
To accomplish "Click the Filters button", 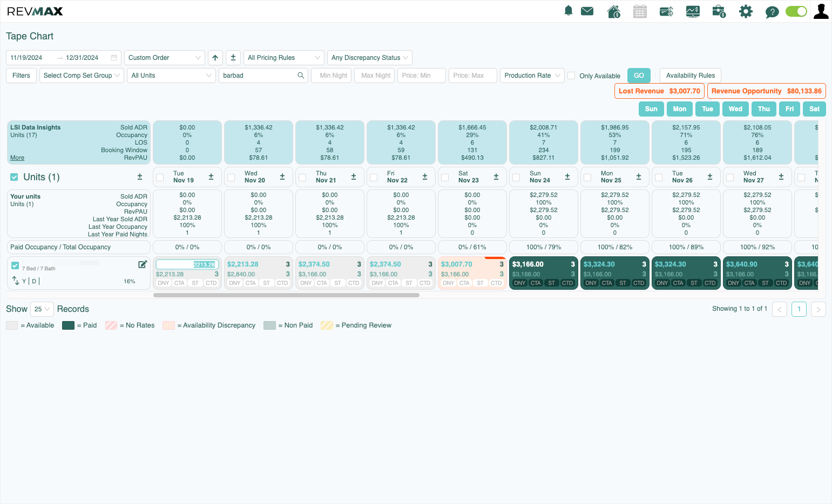I will pos(22,76).
